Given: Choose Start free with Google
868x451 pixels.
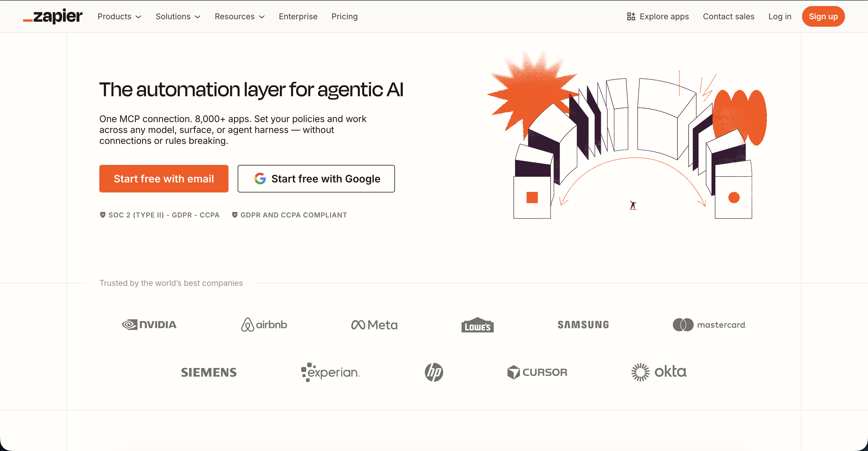Looking at the screenshot, I should pyautogui.click(x=316, y=179).
